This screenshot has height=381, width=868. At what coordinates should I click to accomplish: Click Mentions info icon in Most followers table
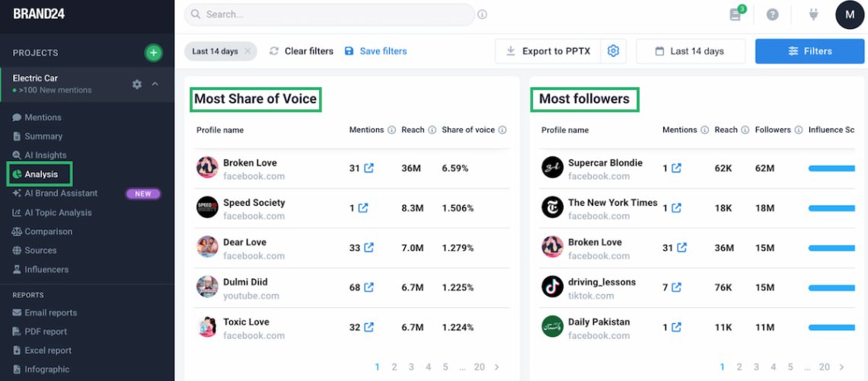[705, 130]
